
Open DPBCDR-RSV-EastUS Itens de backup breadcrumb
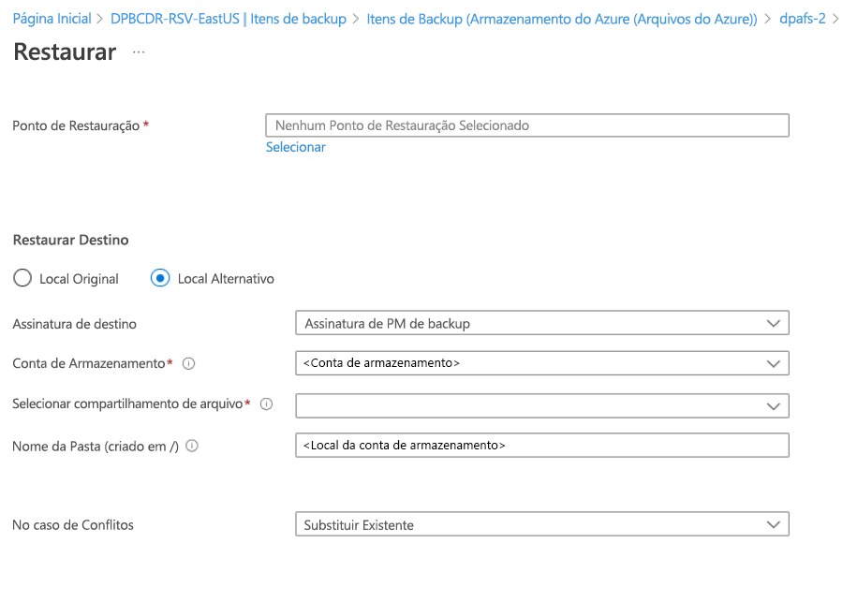point(228,19)
